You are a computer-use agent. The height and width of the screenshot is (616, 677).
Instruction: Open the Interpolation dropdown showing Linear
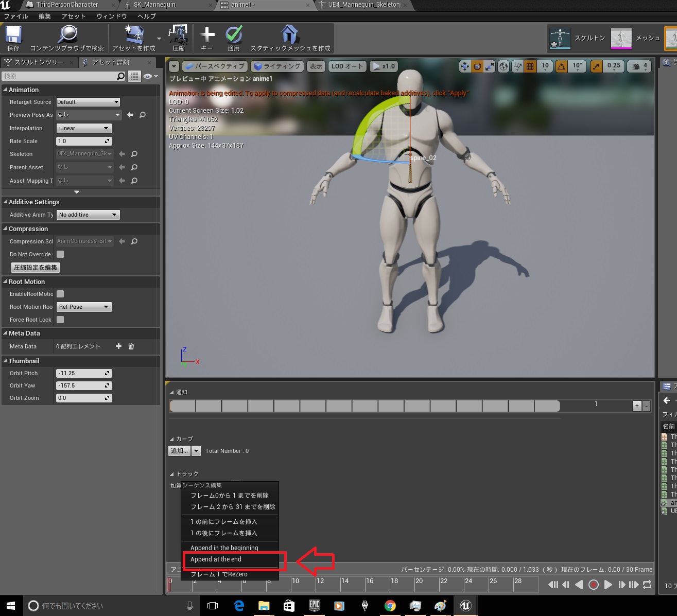(83, 128)
